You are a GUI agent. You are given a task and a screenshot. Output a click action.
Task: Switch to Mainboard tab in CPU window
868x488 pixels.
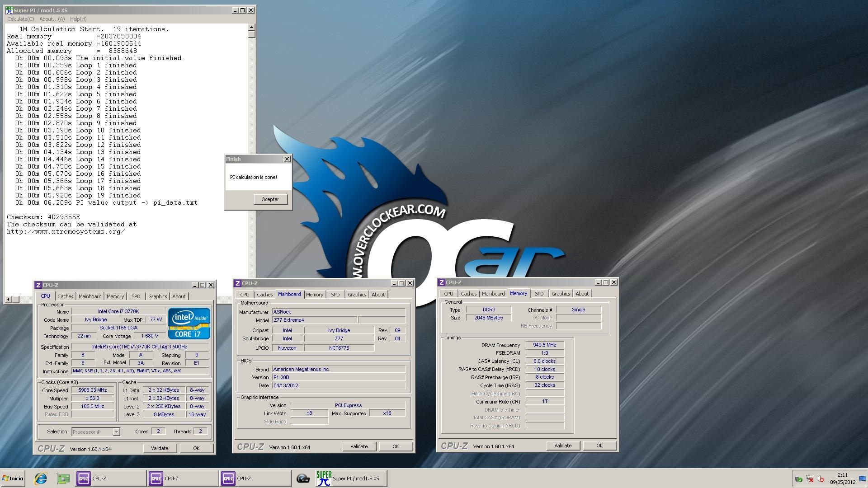pos(90,296)
